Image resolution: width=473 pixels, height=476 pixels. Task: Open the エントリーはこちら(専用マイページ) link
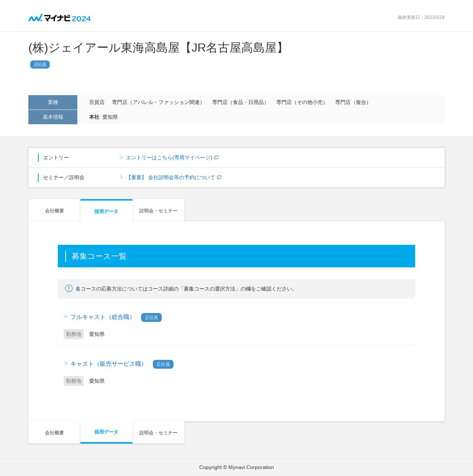[x=169, y=157]
